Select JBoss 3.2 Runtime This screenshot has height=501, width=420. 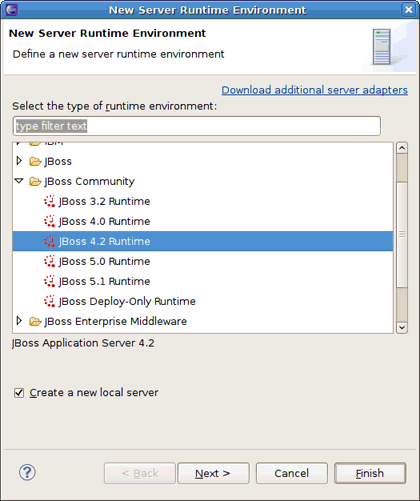pyautogui.click(x=104, y=201)
